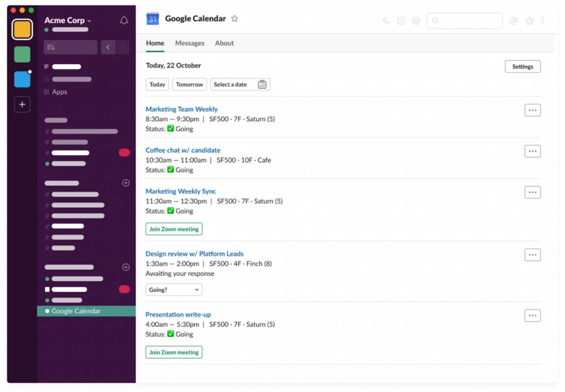Click the top bar search field
The width and height of the screenshot is (565, 392).
[x=465, y=21]
